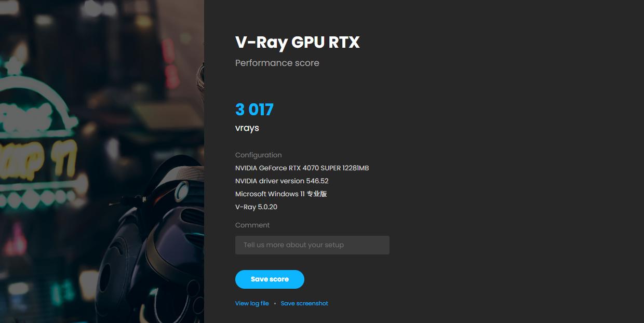Select the Save screenshot link

click(304, 303)
